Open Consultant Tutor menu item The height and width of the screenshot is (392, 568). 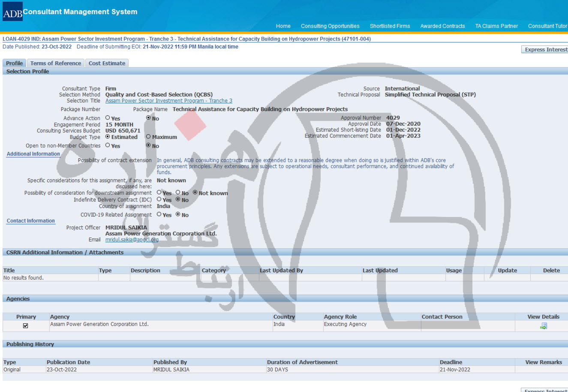[547, 26]
